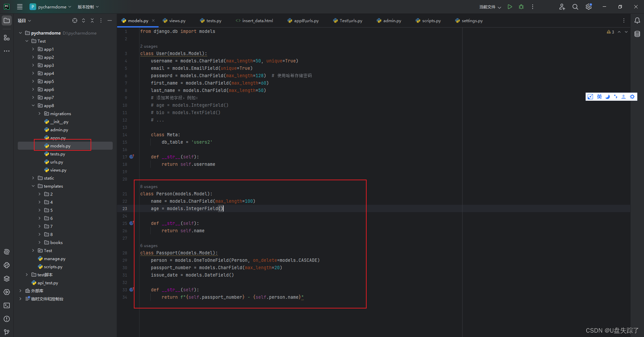This screenshot has height=337, width=644.
Task: Open the 当前文件 run configuration dropdown
Action: (x=490, y=7)
